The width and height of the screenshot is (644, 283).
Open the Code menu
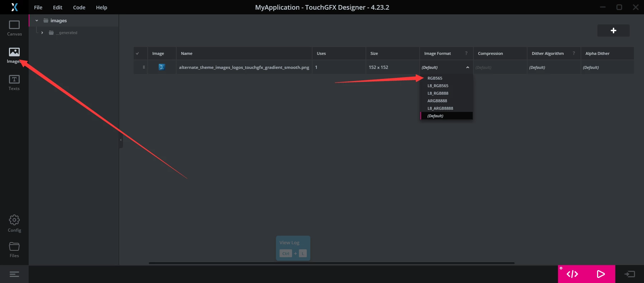pos(79,7)
